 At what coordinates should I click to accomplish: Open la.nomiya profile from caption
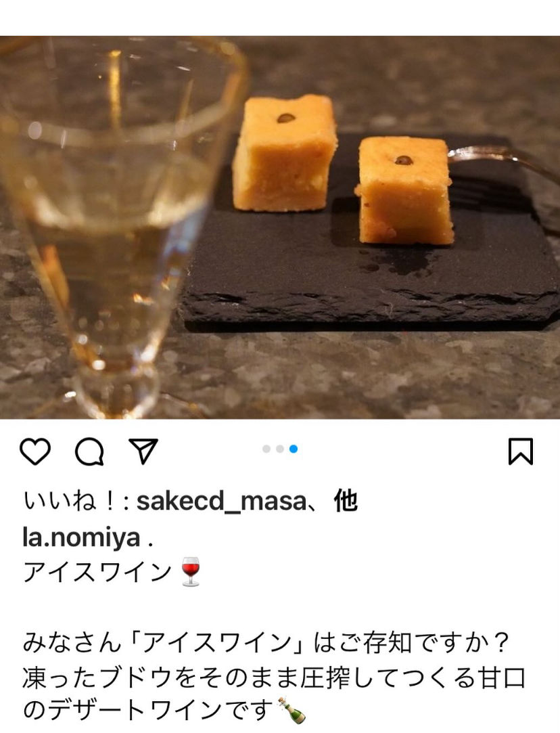81,537
